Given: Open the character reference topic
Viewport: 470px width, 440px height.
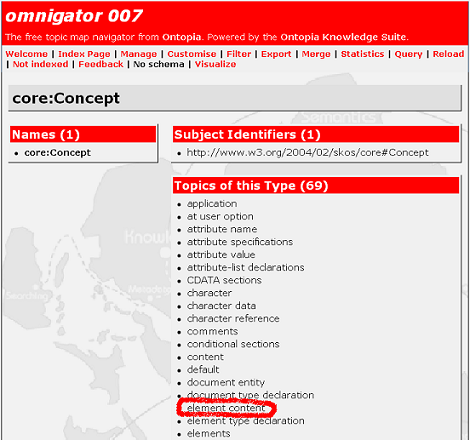Looking at the screenshot, I should click(233, 319).
